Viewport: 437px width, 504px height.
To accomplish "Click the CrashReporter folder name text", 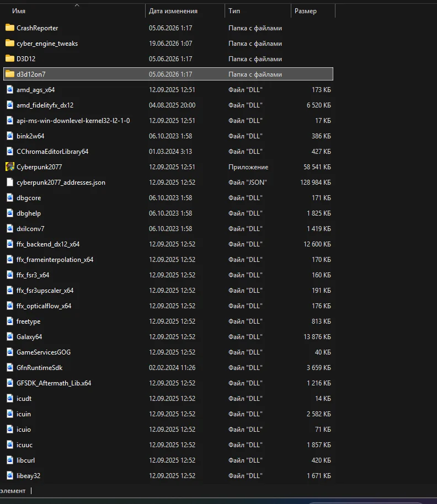I will 38,28.
